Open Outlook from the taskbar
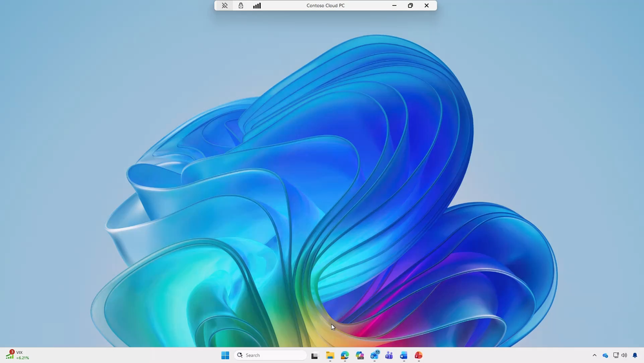 click(x=374, y=355)
